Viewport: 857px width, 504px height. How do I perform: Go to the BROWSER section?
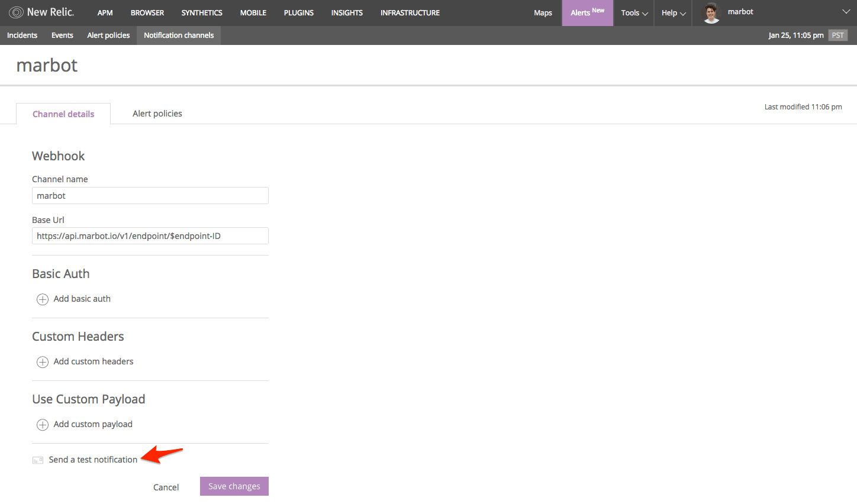147,12
